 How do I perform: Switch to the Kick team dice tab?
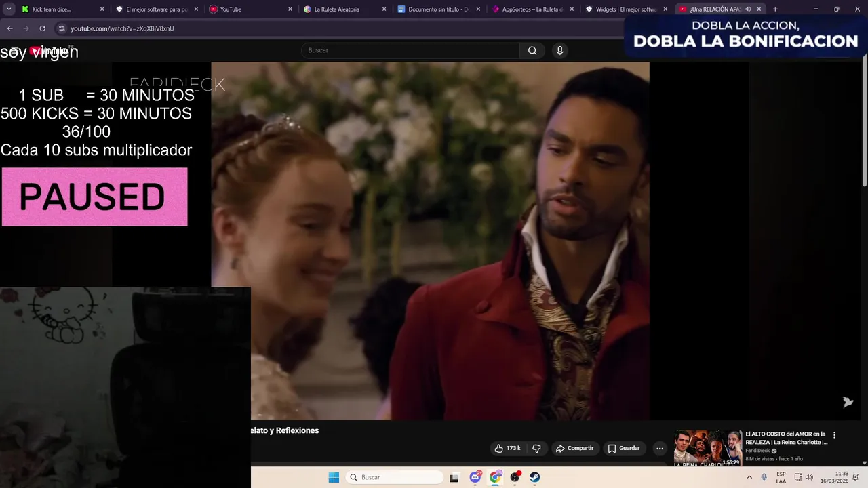[x=61, y=9]
